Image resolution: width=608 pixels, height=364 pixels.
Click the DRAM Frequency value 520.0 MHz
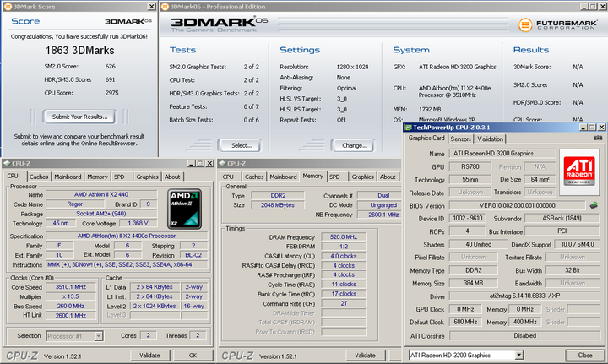(344, 236)
